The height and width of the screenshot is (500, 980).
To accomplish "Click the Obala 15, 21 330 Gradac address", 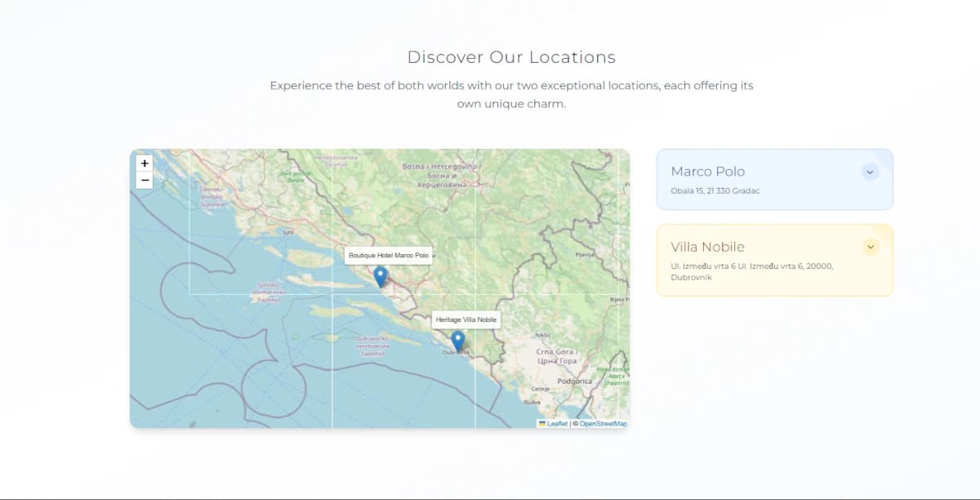I will click(715, 191).
